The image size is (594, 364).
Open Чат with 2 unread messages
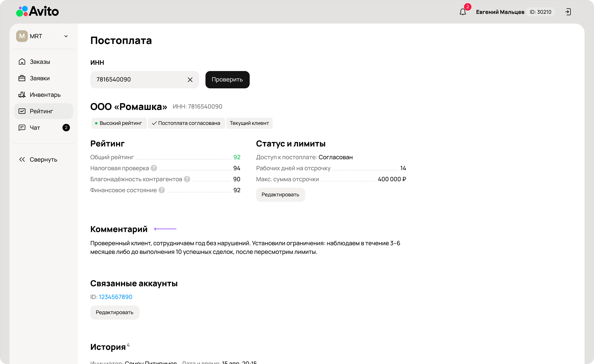click(35, 128)
